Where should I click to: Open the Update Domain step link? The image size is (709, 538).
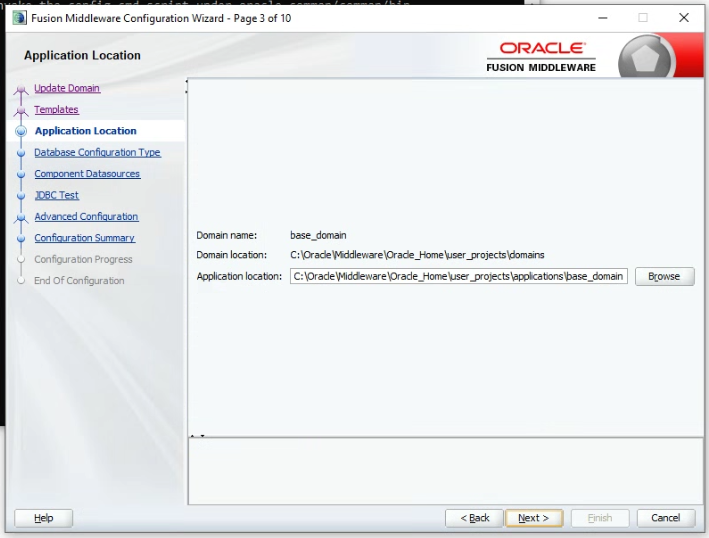tap(67, 88)
